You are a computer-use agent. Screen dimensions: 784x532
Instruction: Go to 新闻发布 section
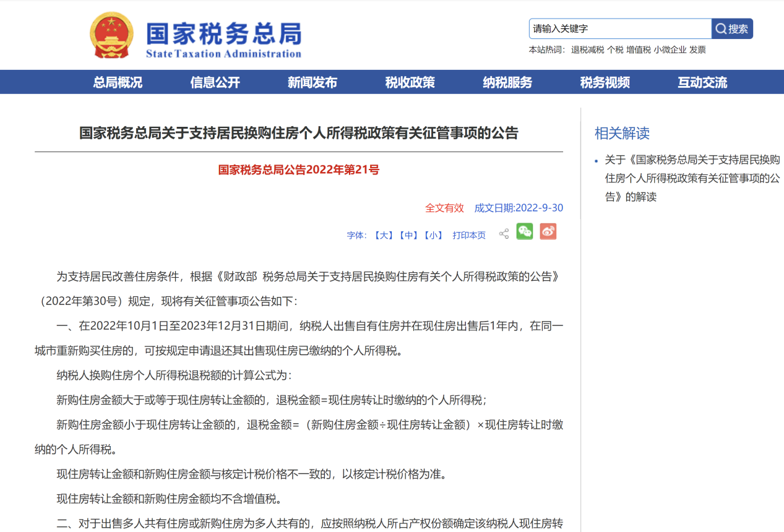click(x=312, y=82)
